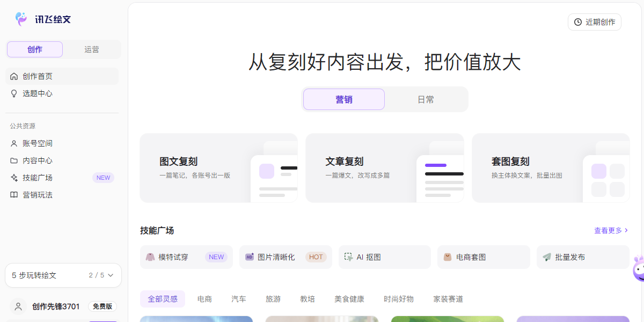Click the HD icon in 图片清晰化

(250, 257)
